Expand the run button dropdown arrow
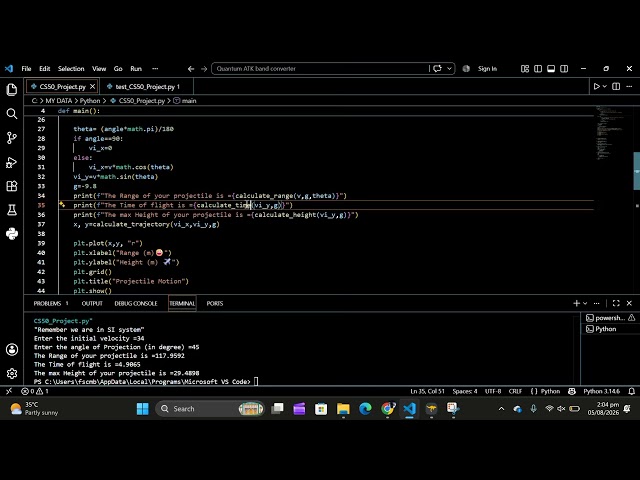 click(x=605, y=87)
